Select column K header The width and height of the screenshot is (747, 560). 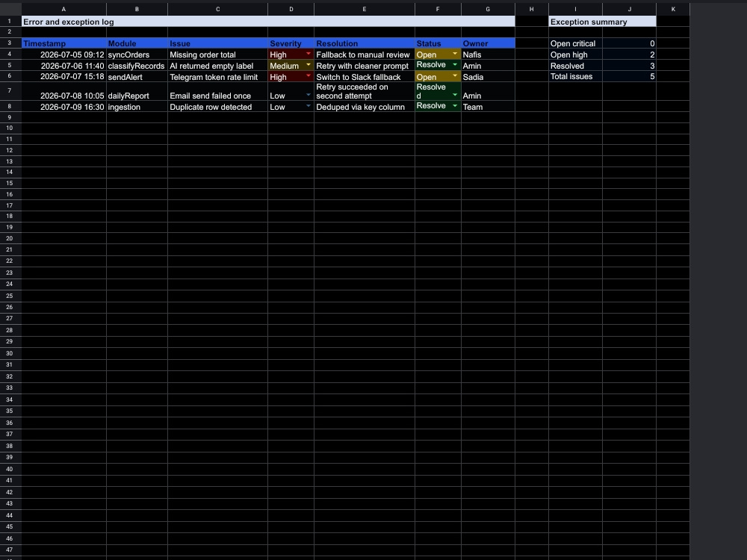(x=673, y=9)
